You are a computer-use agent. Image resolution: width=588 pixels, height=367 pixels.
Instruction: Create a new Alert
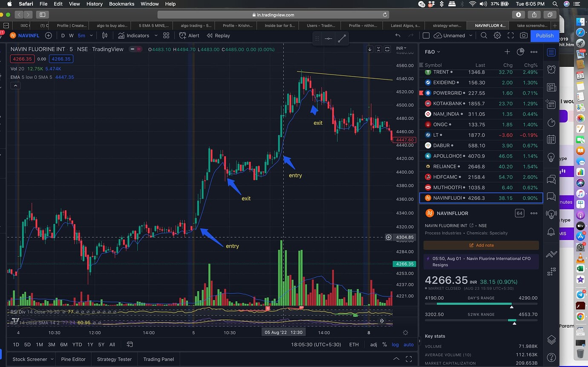tap(189, 36)
